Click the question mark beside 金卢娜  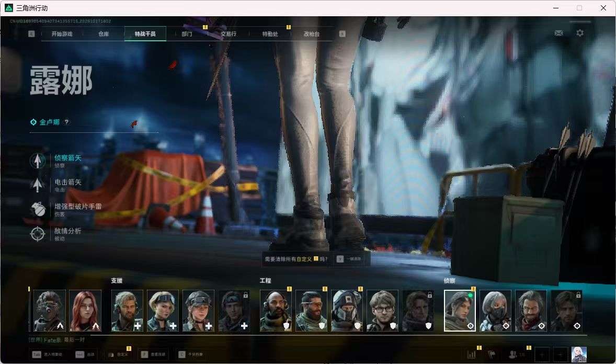point(66,122)
